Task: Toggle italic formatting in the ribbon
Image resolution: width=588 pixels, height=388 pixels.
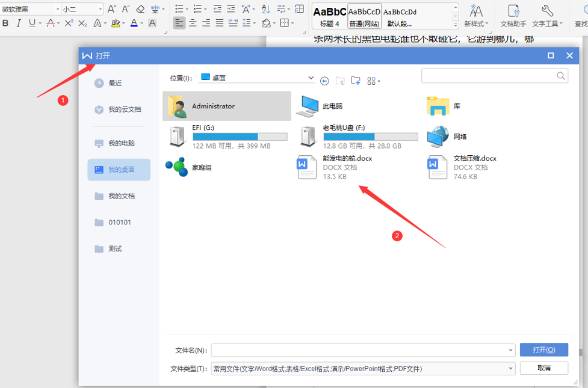Action: [19, 23]
